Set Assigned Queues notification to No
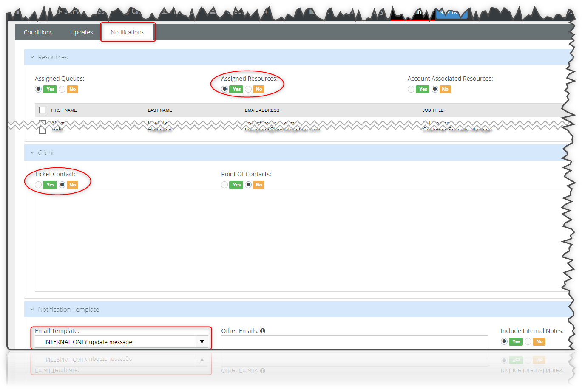Viewport: 582px width, 392px height. coord(62,89)
